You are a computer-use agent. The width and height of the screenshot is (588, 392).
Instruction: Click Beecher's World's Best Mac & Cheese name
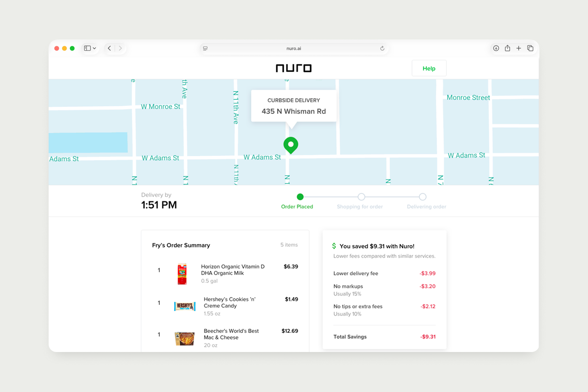[231, 334]
